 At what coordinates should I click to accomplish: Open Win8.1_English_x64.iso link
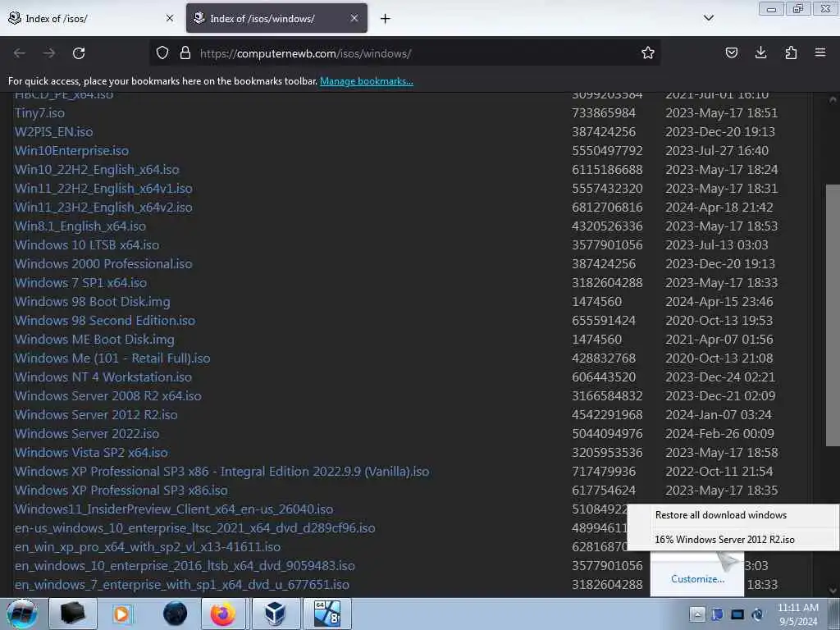pos(80,226)
